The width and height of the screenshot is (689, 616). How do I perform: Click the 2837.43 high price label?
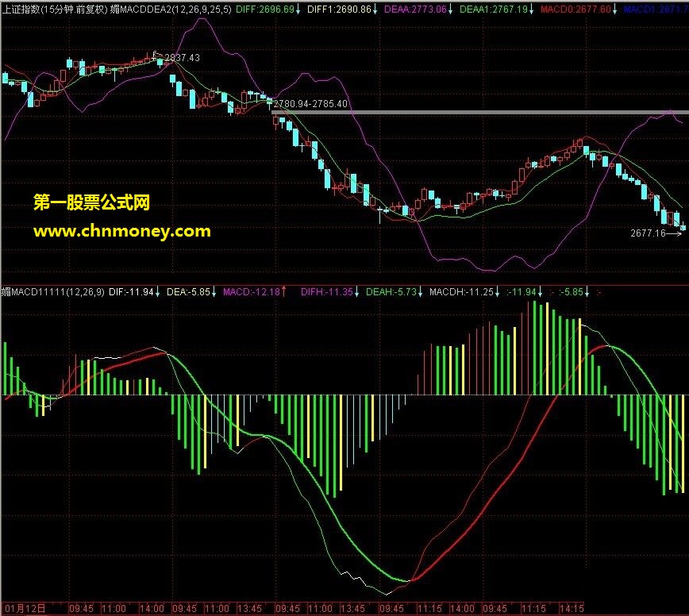182,58
